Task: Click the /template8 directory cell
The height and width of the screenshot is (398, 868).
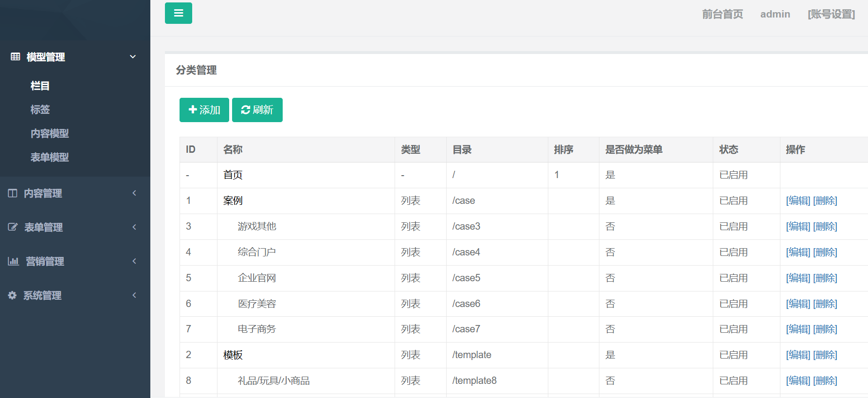Action: [497, 381]
